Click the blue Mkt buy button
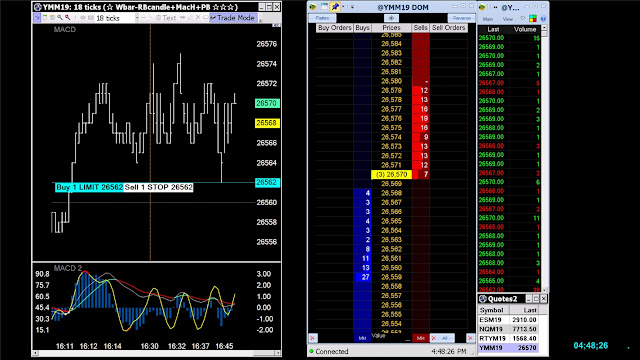640x360 pixels. click(x=362, y=338)
